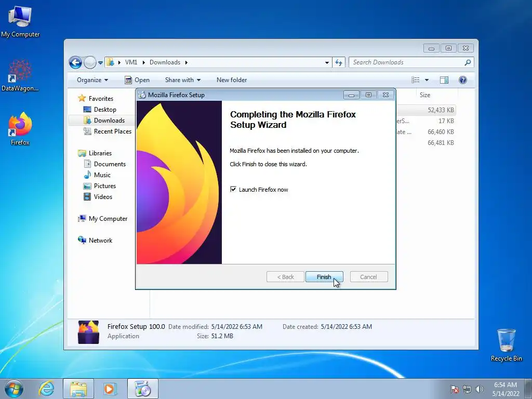532x399 pixels.
Task: Click the Explorer Help question icon
Action: (463, 80)
